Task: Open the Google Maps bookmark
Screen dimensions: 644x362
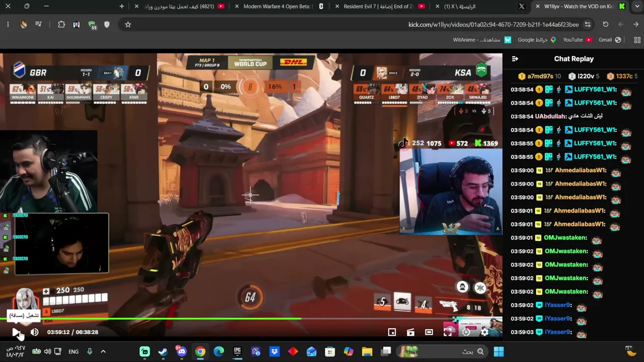Action: click(537, 40)
